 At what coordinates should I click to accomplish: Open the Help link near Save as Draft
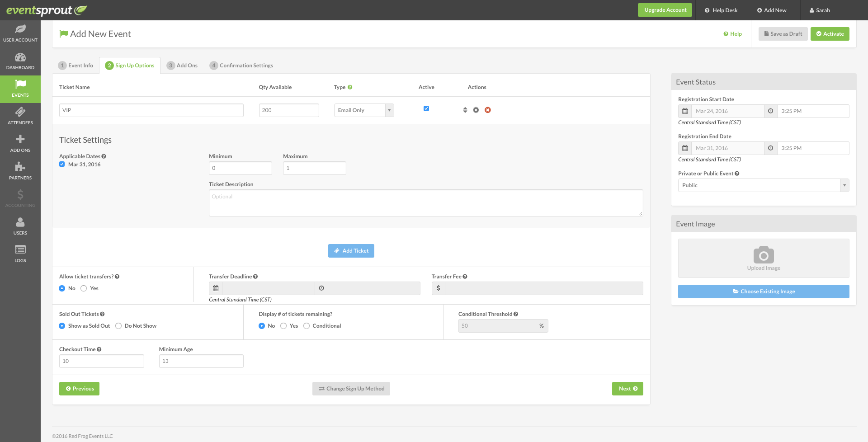732,34
